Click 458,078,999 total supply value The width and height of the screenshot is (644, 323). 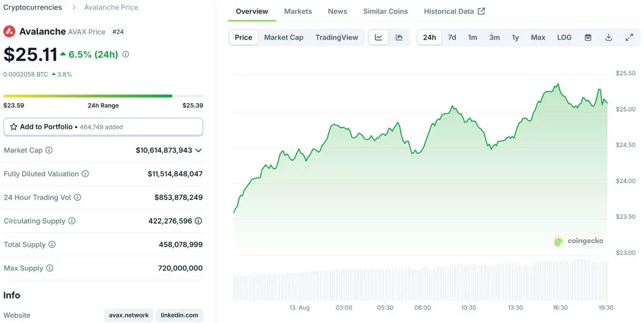180,244
